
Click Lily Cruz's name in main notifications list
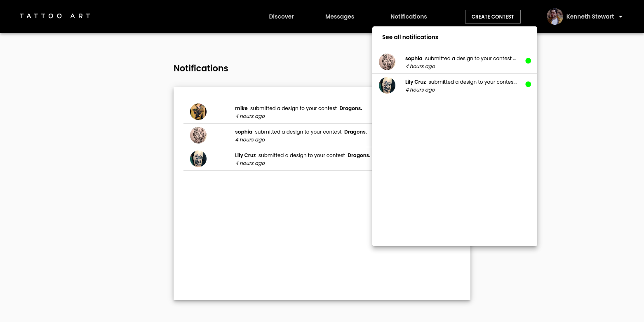[245, 155]
